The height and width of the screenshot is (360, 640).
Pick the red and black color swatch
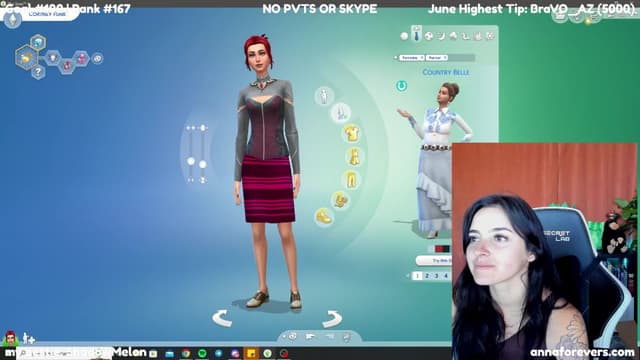pyautogui.click(x=442, y=249)
